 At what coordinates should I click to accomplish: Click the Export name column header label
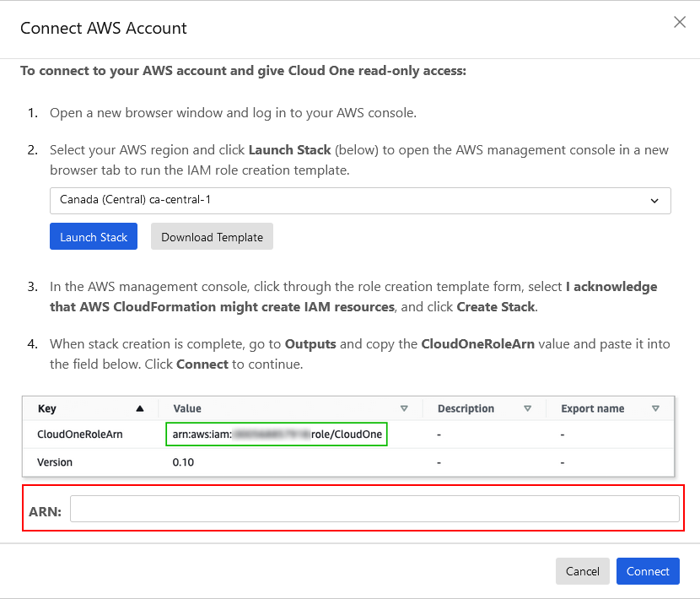point(592,408)
